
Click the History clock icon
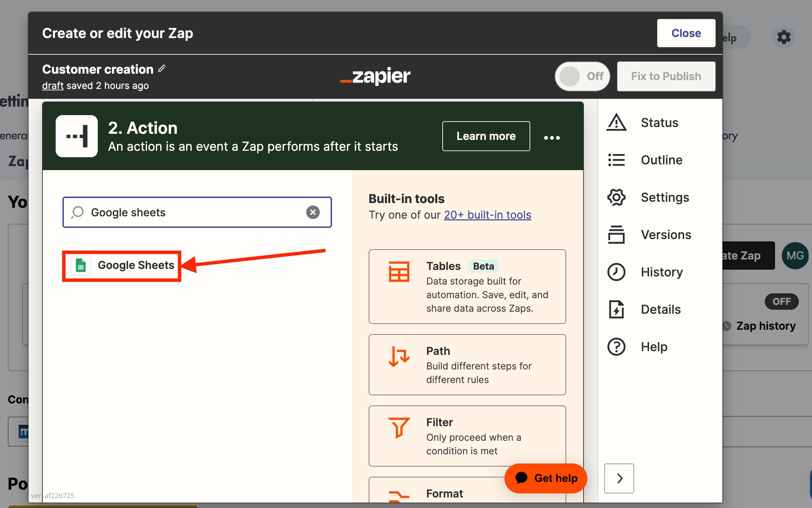(x=616, y=272)
